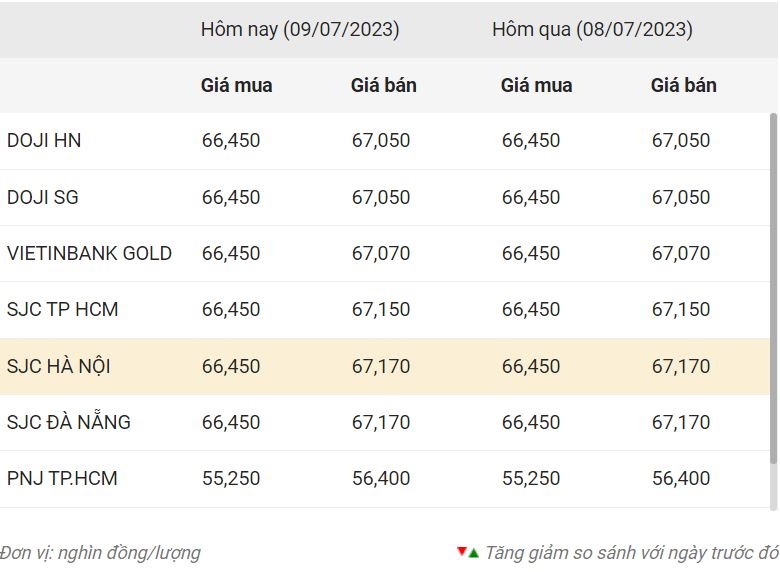780x572 pixels.
Task: Click the Tăng giảm so sánh legend text
Action: pyautogui.click(x=632, y=553)
